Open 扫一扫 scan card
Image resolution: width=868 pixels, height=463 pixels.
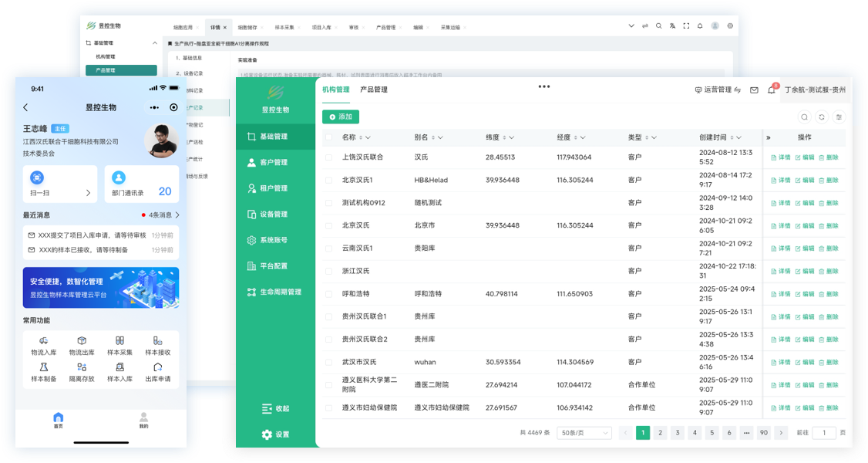tap(60, 184)
